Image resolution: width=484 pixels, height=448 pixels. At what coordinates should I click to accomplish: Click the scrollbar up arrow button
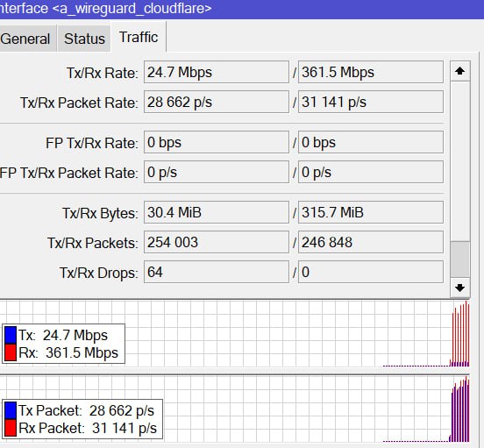tap(460, 71)
